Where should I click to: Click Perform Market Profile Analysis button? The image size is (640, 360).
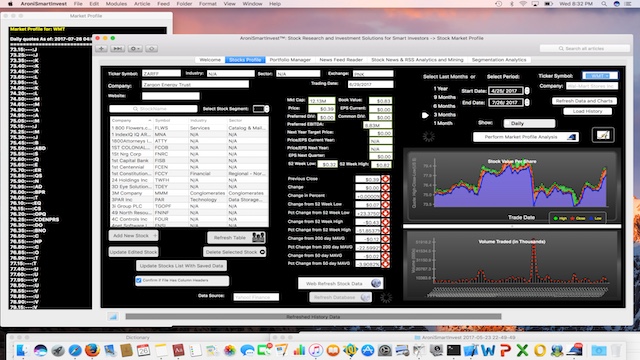(526, 137)
